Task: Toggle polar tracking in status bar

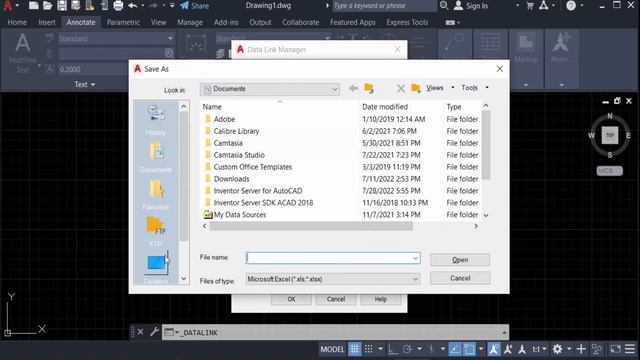Action: (407, 349)
